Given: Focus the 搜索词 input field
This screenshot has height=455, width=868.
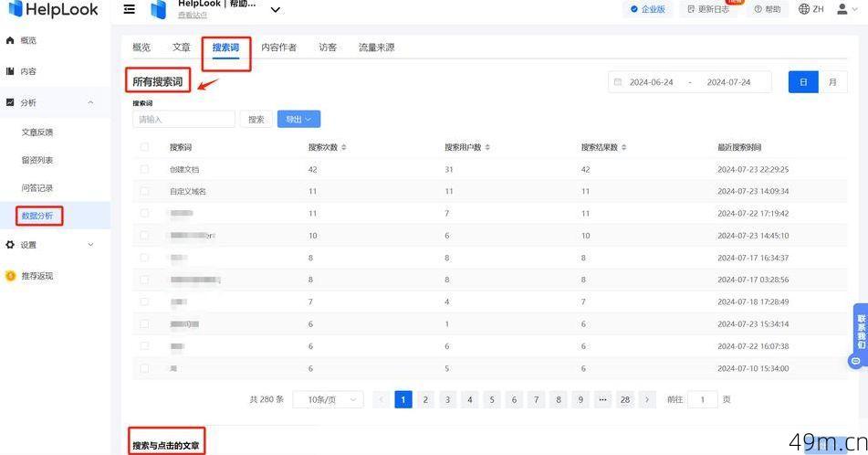Looking at the screenshot, I should click(183, 119).
